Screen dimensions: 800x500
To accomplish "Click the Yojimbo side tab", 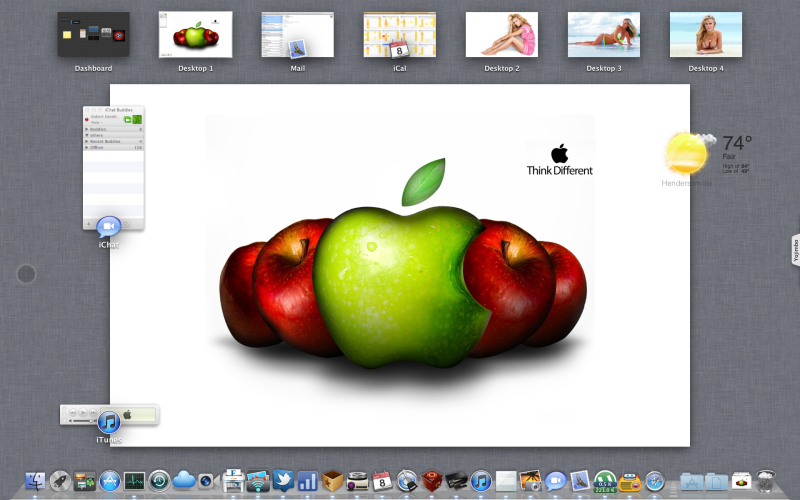I will point(795,250).
